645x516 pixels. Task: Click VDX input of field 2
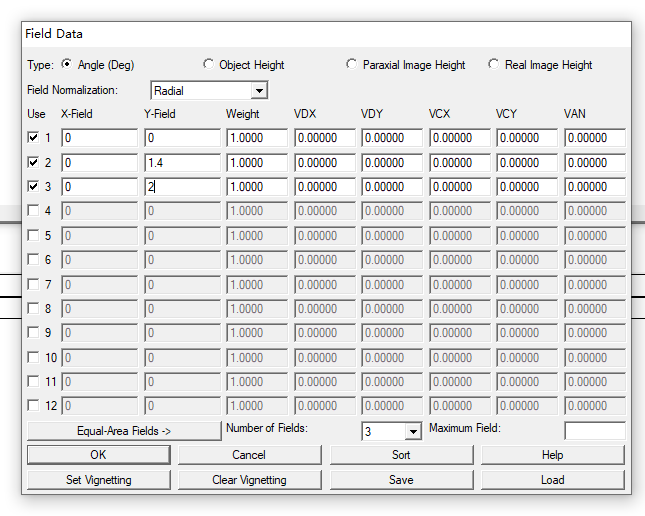(325, 163)
